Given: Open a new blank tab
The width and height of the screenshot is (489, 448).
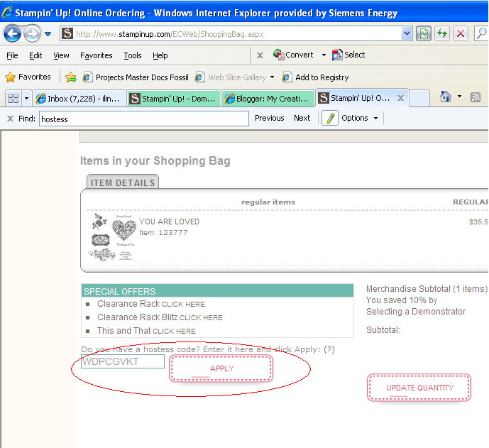Looking at the screenshot, I should [x=419, y=99].
